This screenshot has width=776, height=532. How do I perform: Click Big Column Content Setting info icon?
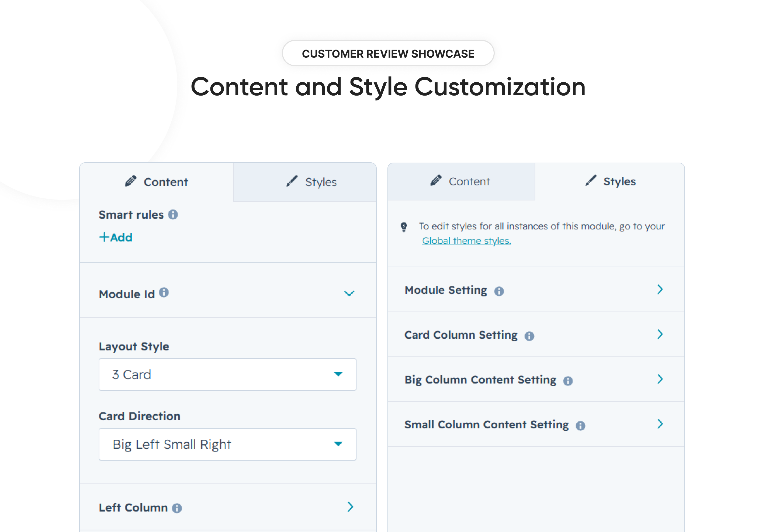(x=568, y=381)
